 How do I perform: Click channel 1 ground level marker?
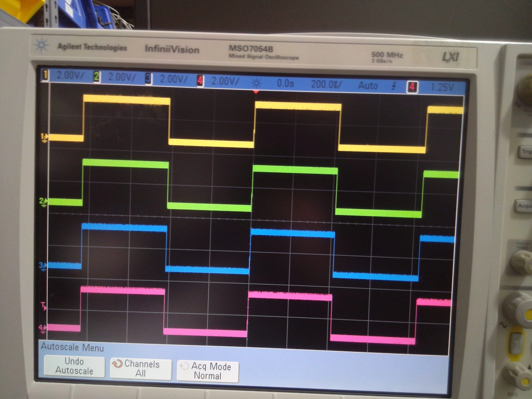point(44,137)
